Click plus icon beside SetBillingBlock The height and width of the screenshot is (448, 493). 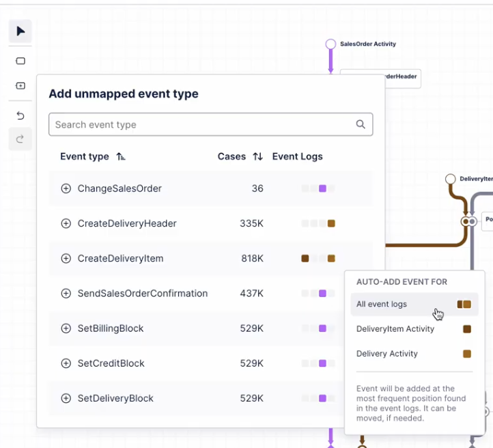(x=66, y=328)
